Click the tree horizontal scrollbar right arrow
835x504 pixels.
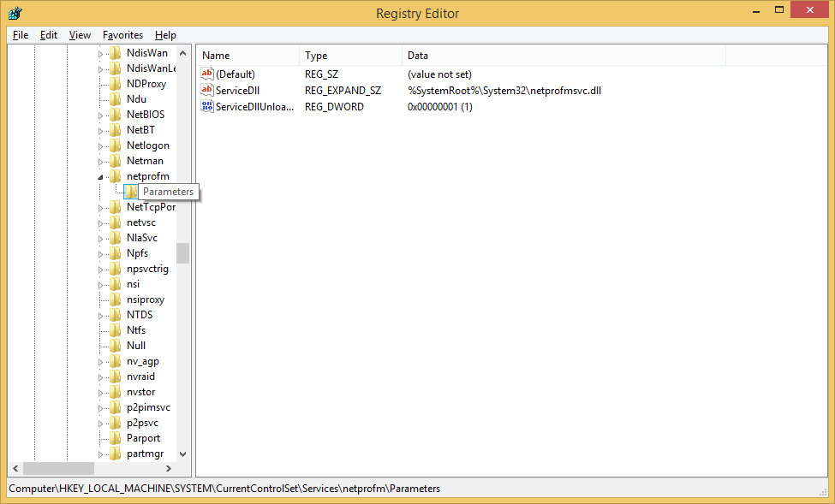tap(170, 469)
